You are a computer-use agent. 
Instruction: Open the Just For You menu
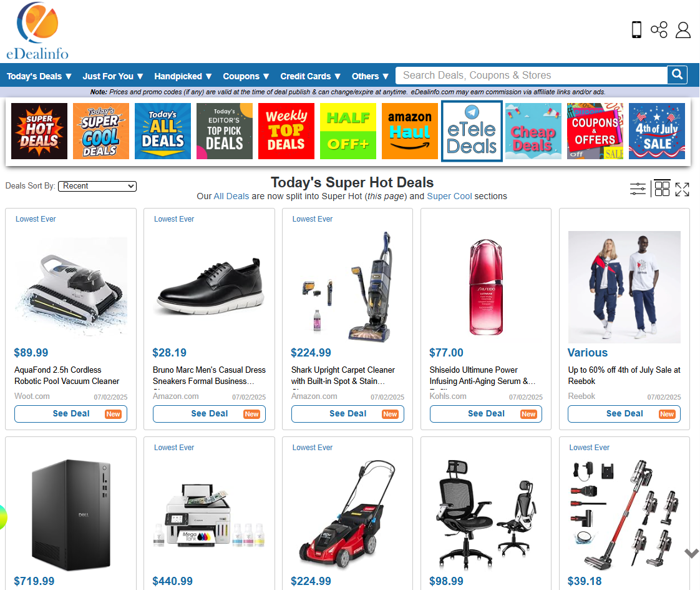(x=113, y=76)
